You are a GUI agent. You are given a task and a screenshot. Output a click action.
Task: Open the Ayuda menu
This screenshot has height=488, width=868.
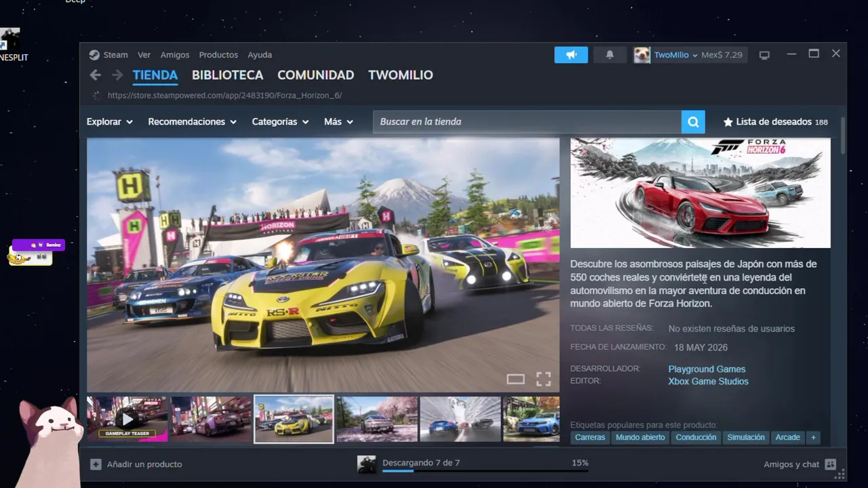pyautogui.click(x=260, y=55)
